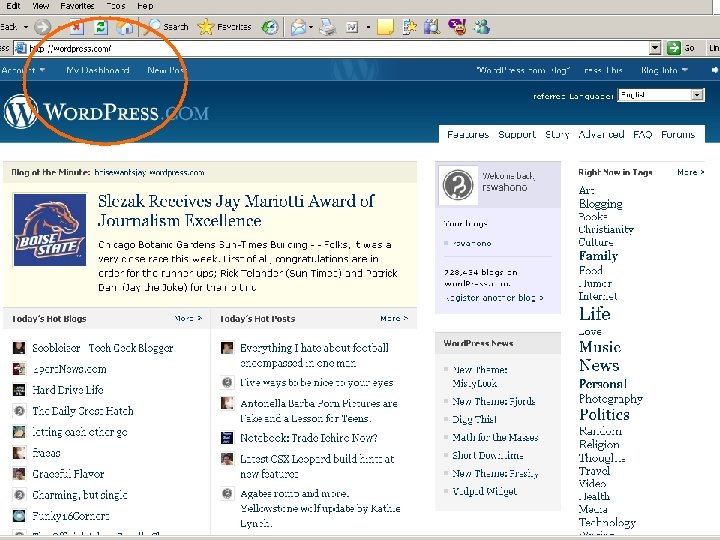
Task: Open Preferred Language English dropdown
Action: point(661,95)
